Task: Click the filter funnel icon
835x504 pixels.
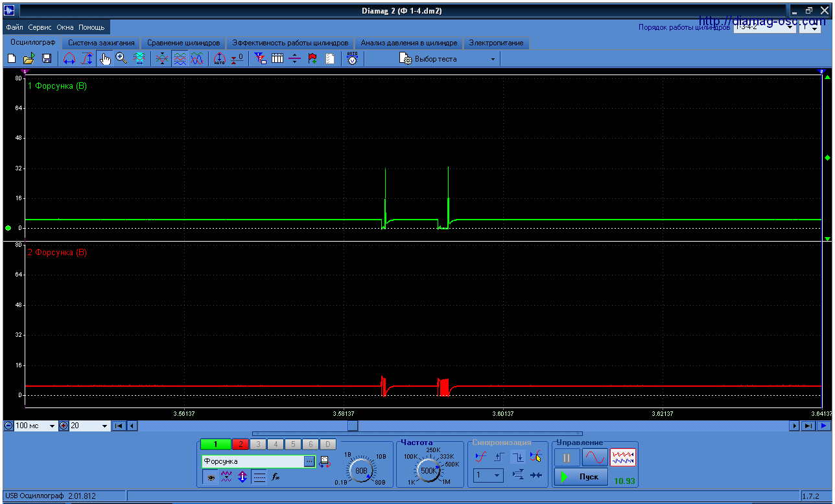Action: pyautogui.click(x=260, y=59)
